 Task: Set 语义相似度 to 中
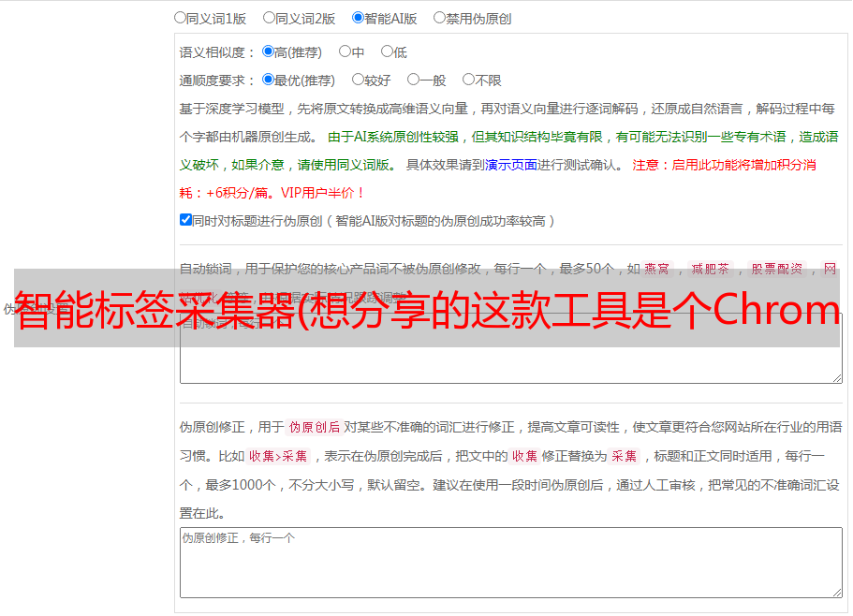click(345, 51)
